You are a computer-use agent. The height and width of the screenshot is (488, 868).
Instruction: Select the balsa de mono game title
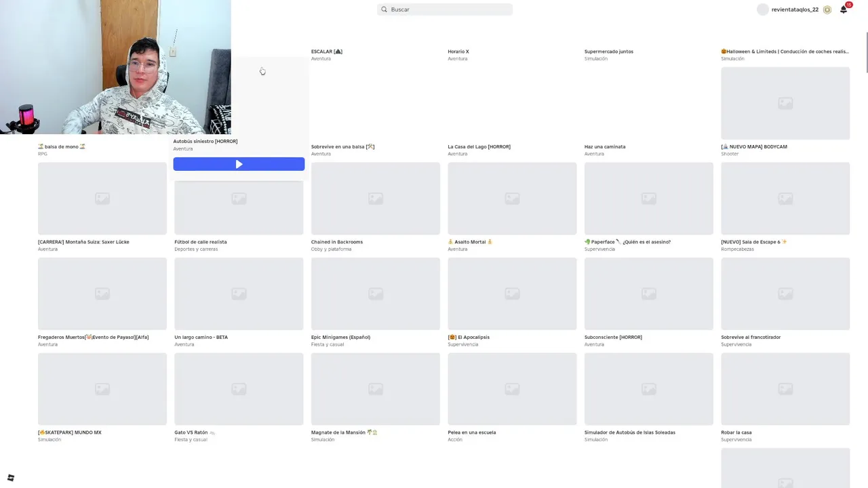click(x=62, y=146)
